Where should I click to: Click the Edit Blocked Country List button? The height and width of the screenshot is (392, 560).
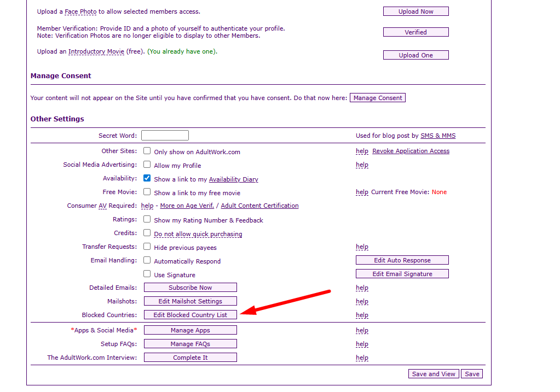190,315
